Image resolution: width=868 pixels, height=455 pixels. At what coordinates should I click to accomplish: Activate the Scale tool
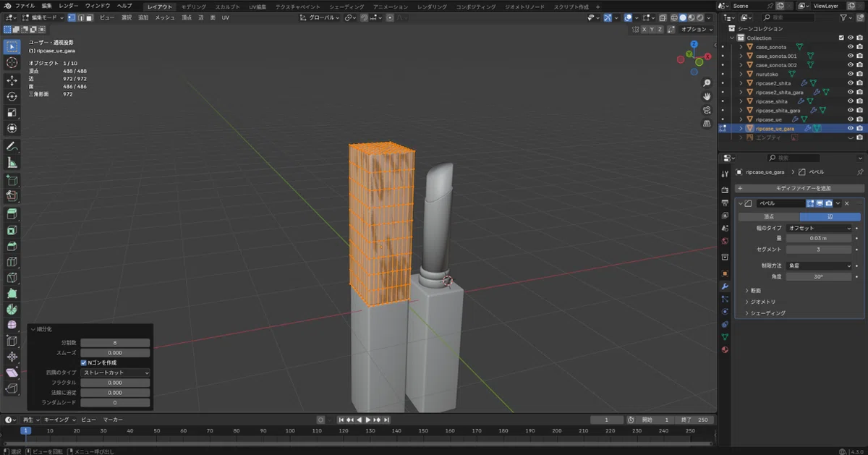[x=12, y=112]
